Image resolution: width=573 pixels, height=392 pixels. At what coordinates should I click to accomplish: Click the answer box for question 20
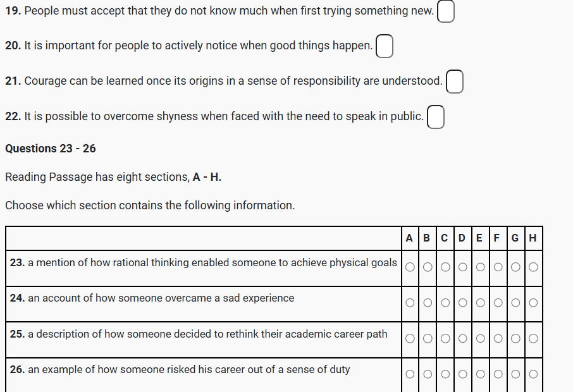[385, 46]
